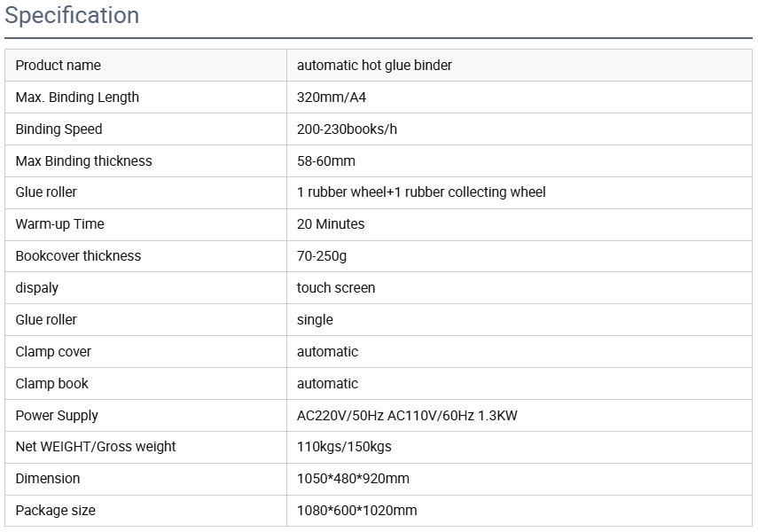This screenshot has height=532, width=758.
Task: Click the '1080*600*1020mm' package size value
Action: (356, 511)
